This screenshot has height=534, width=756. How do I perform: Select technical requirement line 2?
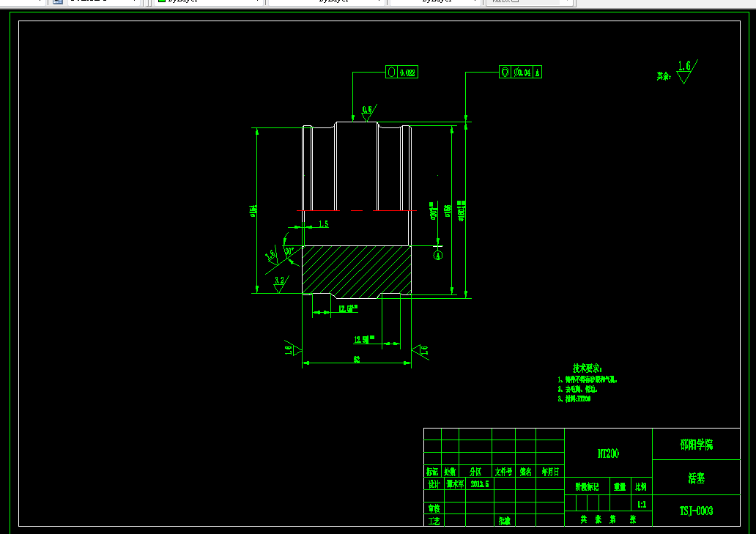click(577, 389)
